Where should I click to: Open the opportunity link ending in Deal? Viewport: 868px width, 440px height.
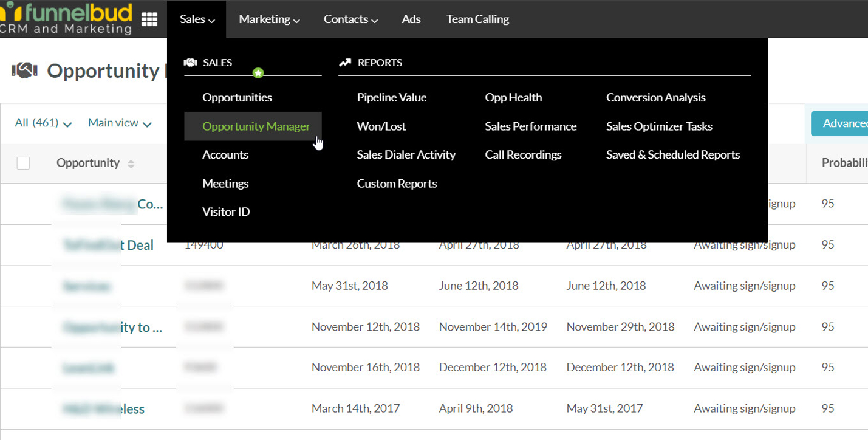coord(108,246)
